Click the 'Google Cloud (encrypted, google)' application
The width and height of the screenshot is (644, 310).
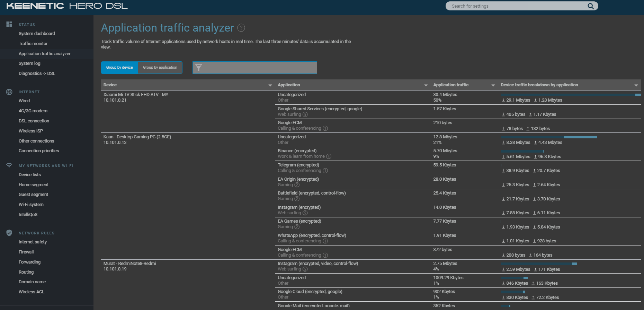tap(310, 292)
